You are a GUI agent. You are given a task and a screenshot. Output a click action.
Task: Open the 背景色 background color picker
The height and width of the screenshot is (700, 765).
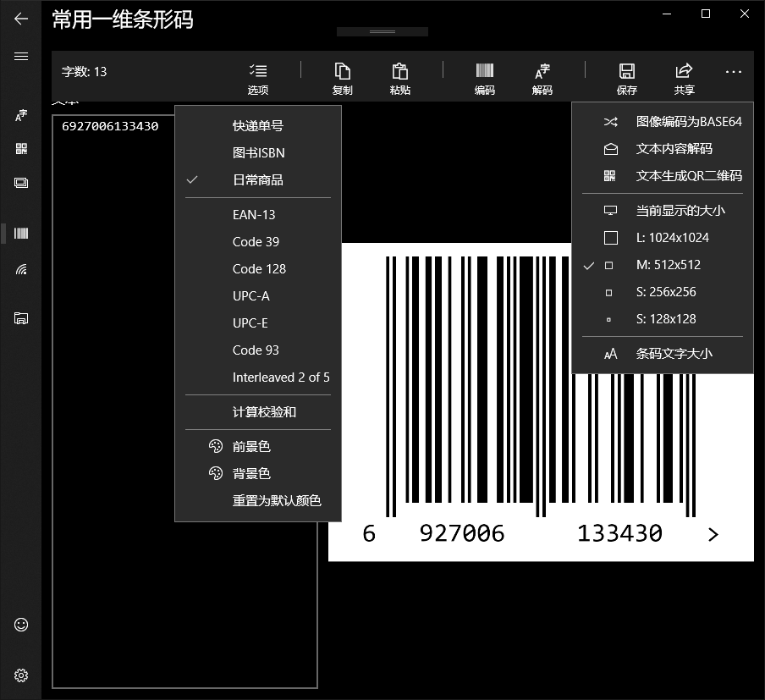[258, 473]
